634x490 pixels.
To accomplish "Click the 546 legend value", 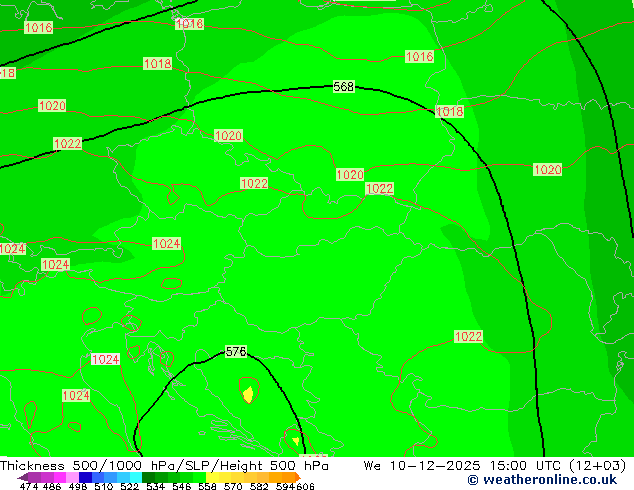I will tap(182, 486).
